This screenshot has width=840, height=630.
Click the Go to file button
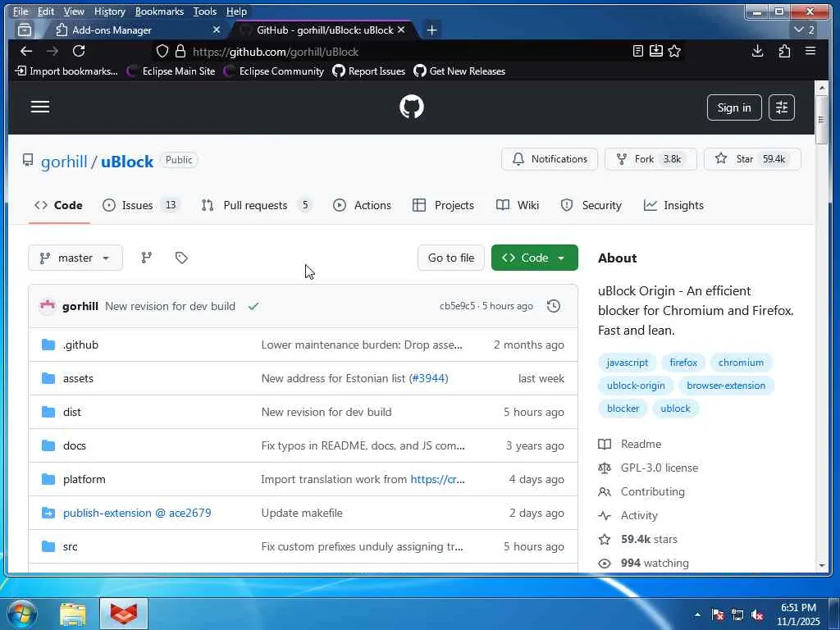tap(451, 258)
